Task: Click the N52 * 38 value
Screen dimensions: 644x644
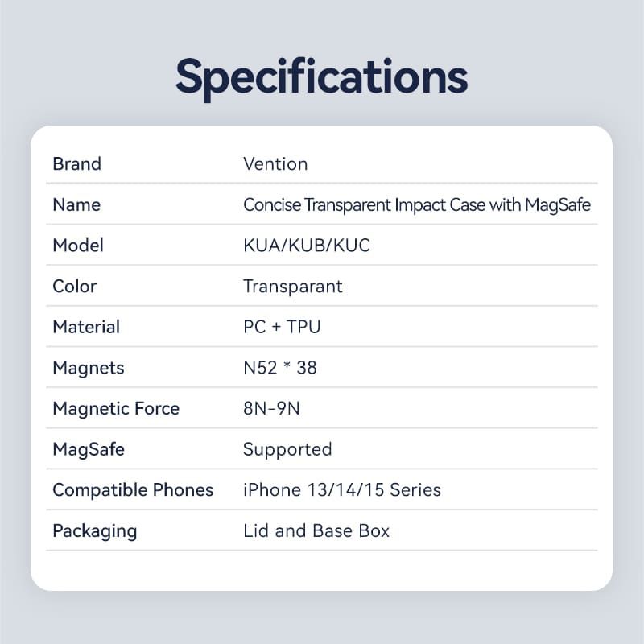Action: click(x=279, y=368)
